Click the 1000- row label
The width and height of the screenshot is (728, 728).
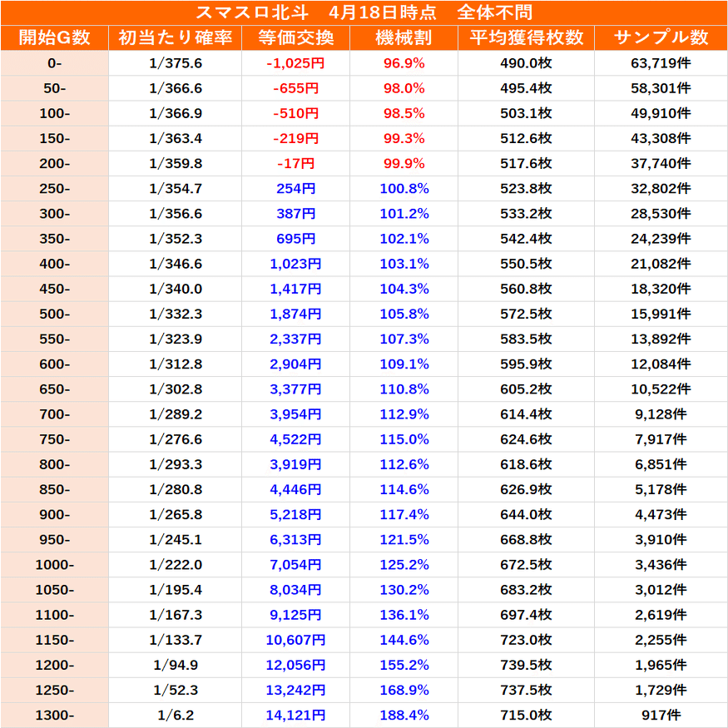tap(54, 565)
